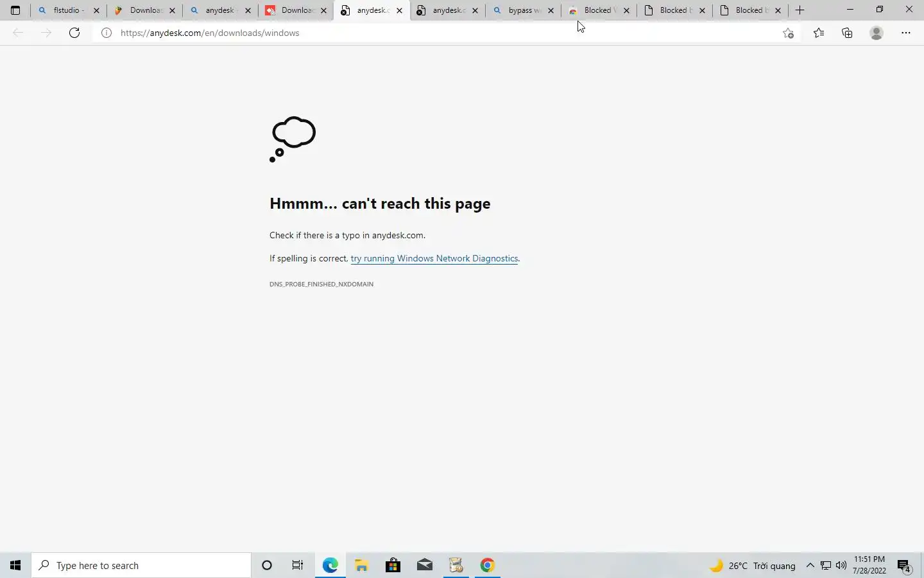Go forward with the forward arrow
This screenshot has width=924, height=578.
pyautogui.click(x=46, y=33)
